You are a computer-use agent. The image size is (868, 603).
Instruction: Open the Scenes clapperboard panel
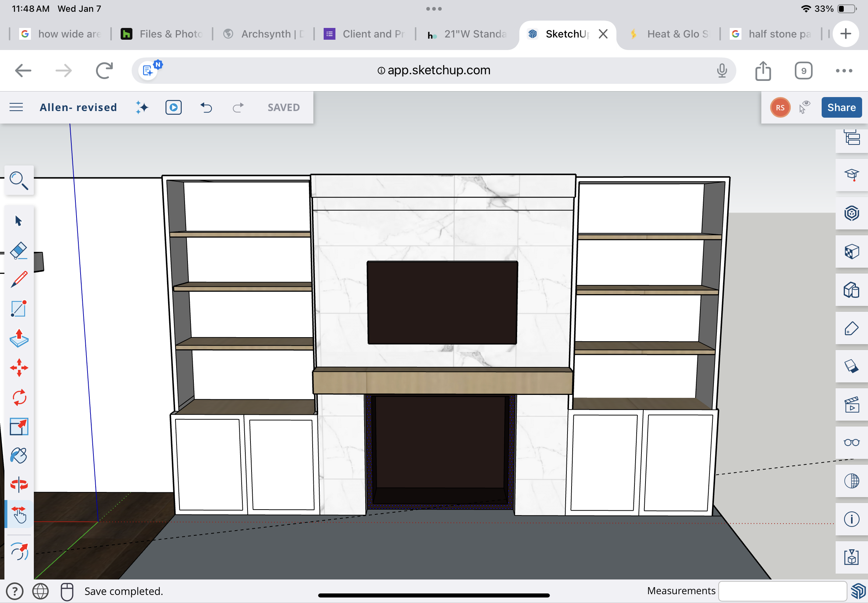tap(851, 405)
